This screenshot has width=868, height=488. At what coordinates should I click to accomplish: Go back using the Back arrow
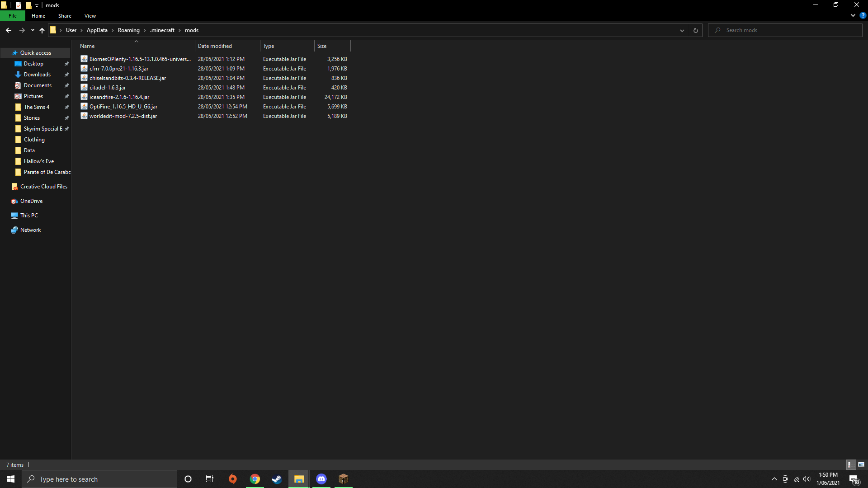(9, 30)
